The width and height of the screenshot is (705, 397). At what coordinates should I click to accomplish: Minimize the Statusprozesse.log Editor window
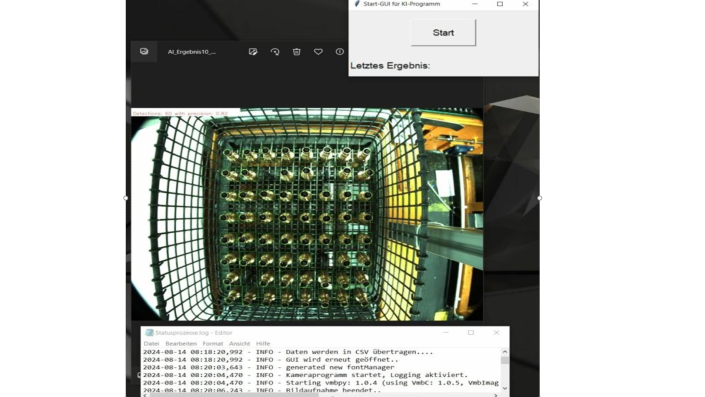pos(446,333)
